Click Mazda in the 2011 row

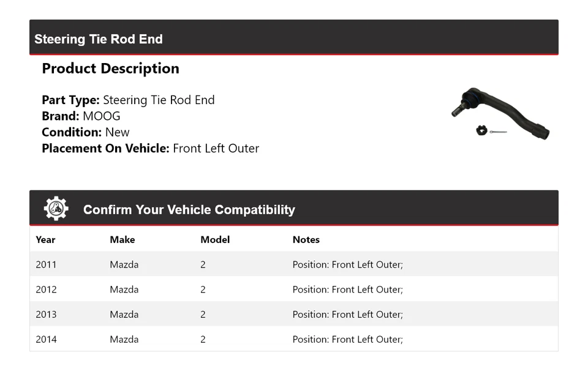(x=124, y=264)
